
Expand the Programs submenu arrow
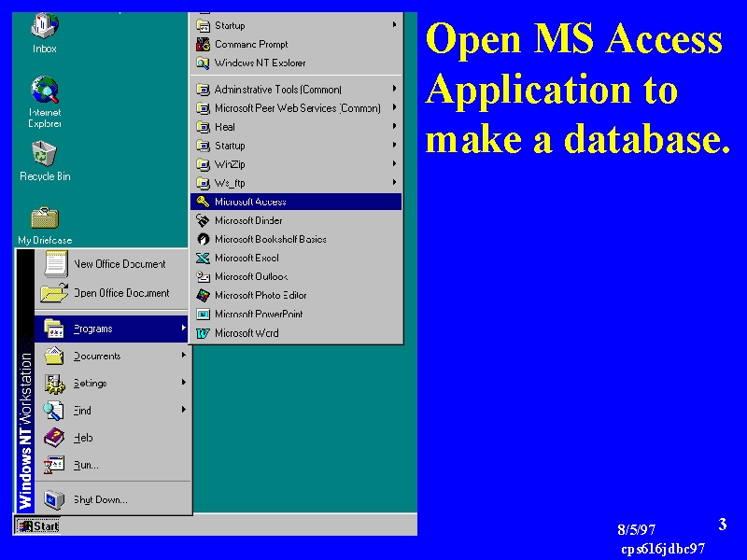[x=183, y=328]
